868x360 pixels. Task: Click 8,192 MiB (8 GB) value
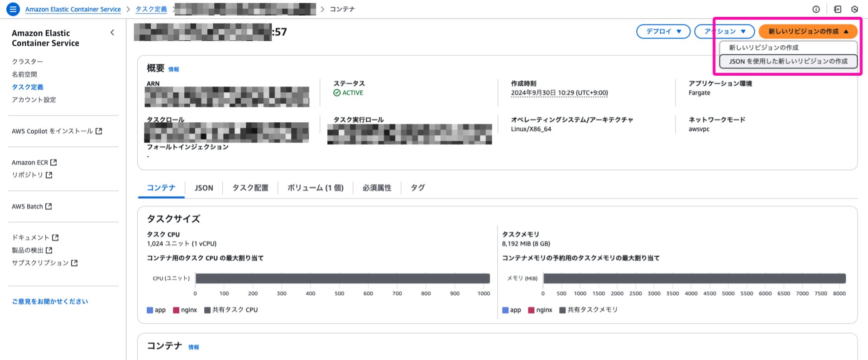[x=526, y=244]
